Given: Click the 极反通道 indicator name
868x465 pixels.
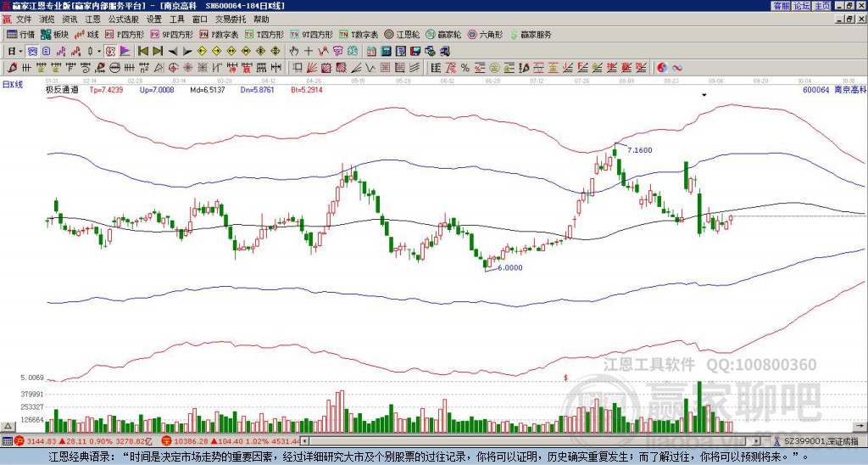Looking at the screenshot, I should (x=62, y=90).
